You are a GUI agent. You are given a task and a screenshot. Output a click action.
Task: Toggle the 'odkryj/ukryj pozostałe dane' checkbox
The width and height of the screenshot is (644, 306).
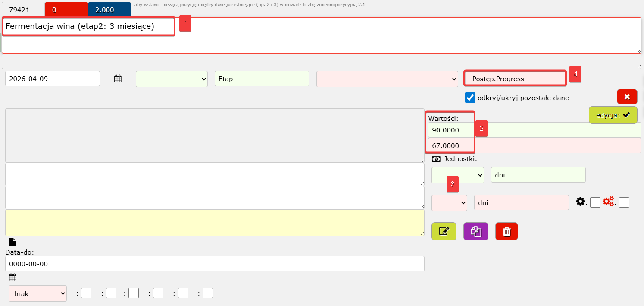click(x=470, y=98)
